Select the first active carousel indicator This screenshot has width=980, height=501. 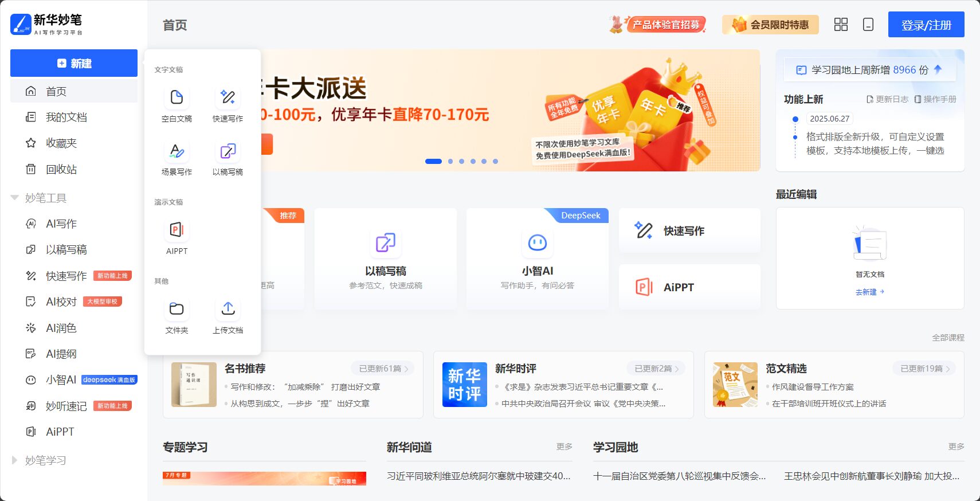[x=433, y=161]
